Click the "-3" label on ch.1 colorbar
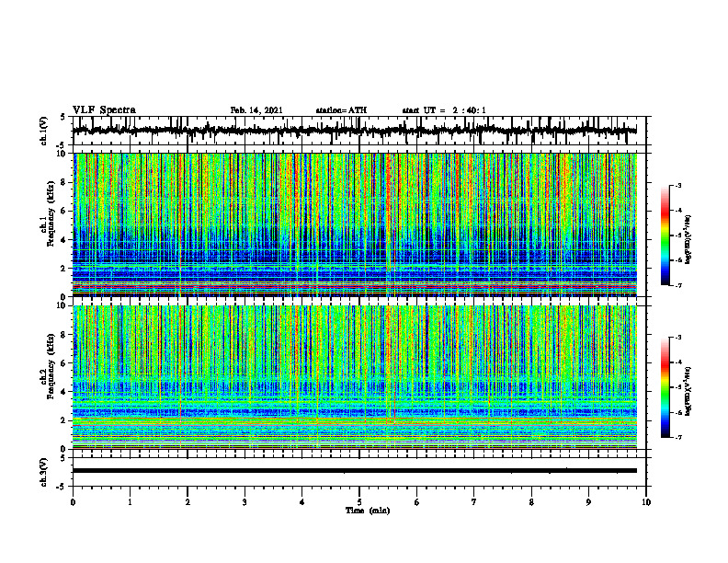 678,186
